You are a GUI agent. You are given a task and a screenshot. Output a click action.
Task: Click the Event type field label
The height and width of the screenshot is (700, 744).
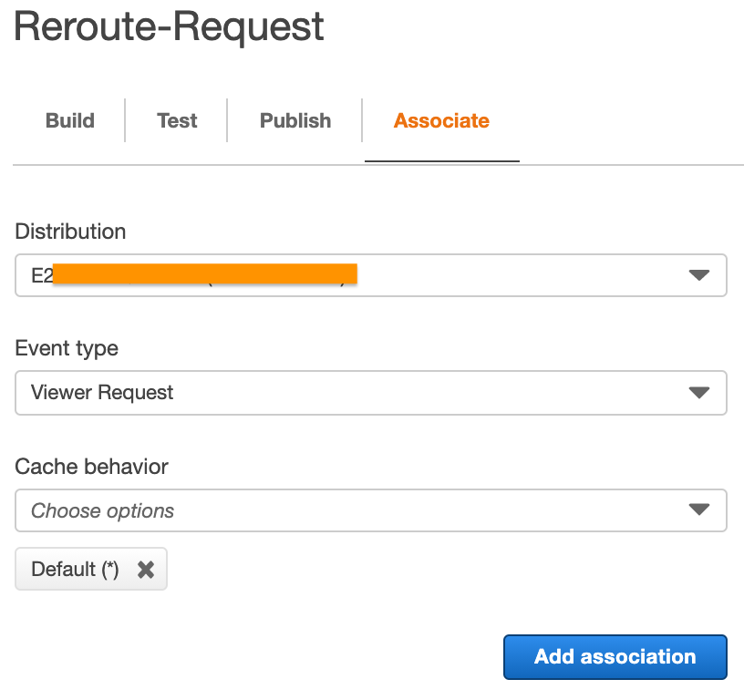click(x=67, y=348)
